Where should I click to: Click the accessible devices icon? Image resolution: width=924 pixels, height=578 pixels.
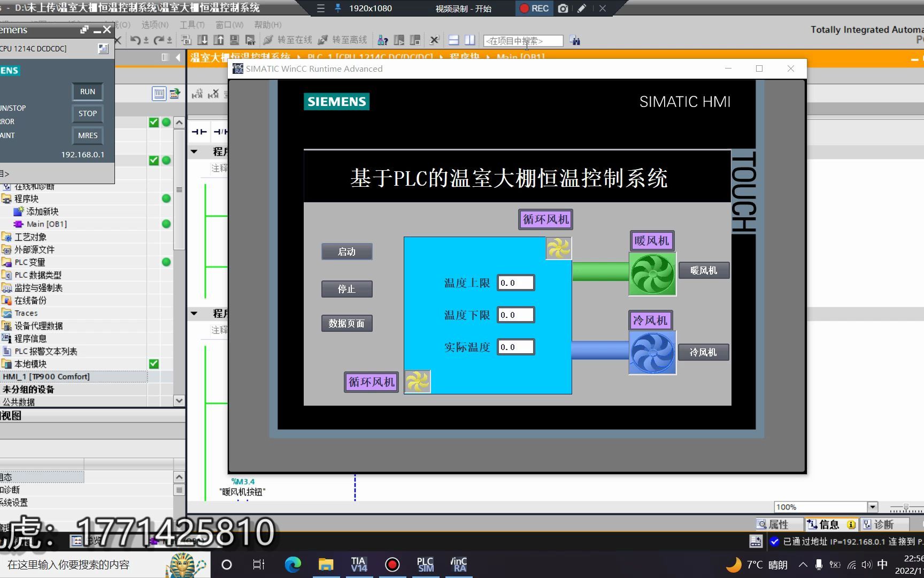pyautogui.click(x=383, y=40)
